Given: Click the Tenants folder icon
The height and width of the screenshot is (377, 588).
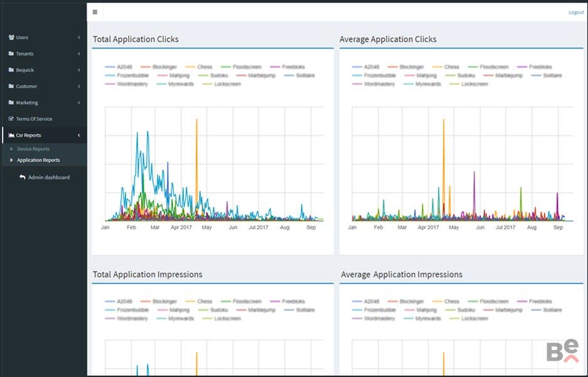Looking at the screenshot, I should coord(11,53).
